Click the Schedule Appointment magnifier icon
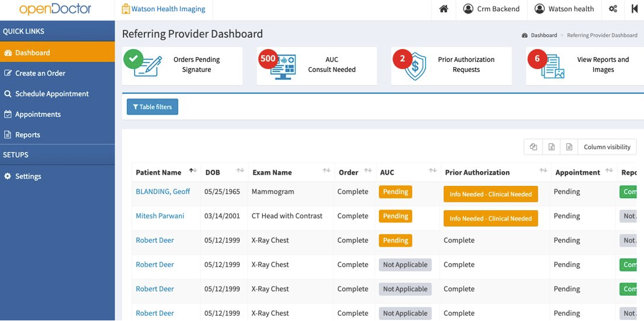The image size is (644, 321). [8, 94]
